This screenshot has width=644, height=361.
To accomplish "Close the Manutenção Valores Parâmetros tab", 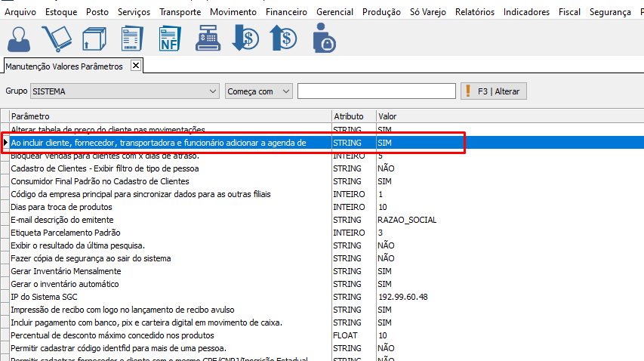I will [x=136, y=66].
